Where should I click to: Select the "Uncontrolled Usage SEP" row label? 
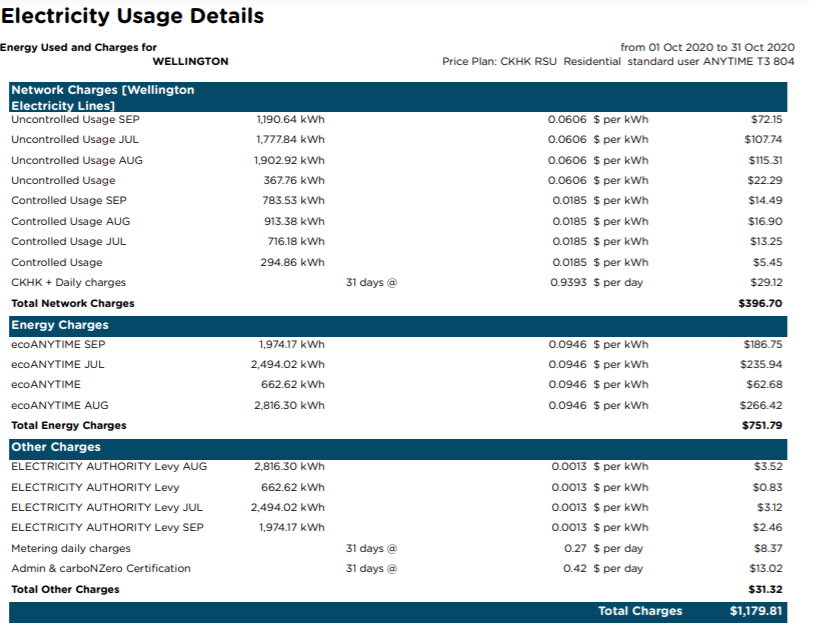(x=75, y=119)
